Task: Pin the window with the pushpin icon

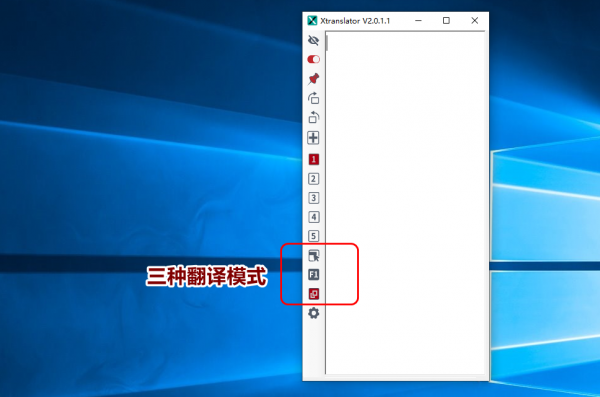Action: [x=313, y=79]
